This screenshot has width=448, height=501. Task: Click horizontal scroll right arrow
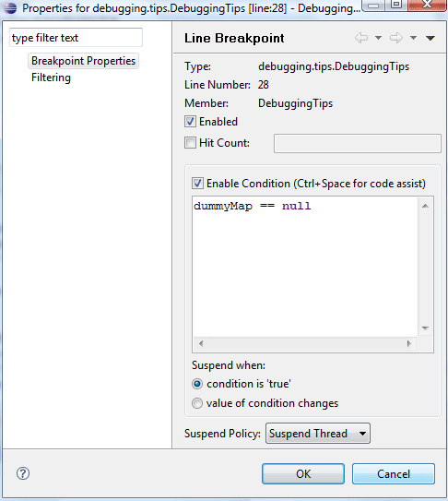click(409, 343)
